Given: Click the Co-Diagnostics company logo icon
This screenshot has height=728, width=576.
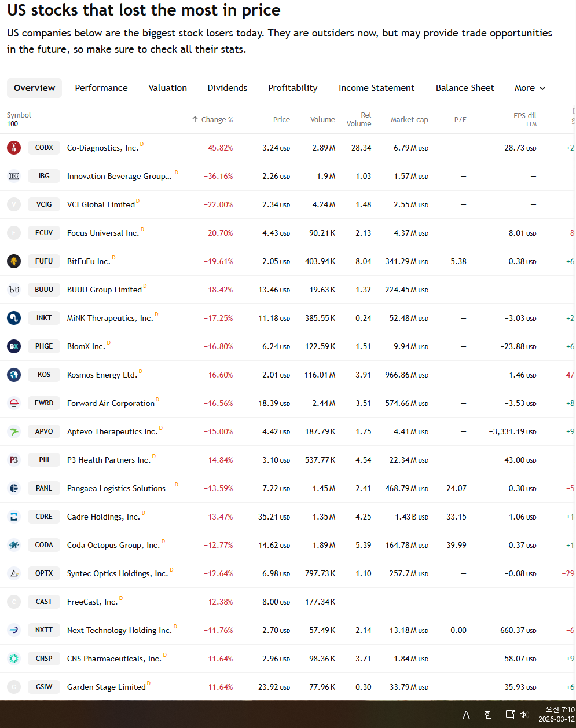Looking at the screenshot, I should (14, 148).
